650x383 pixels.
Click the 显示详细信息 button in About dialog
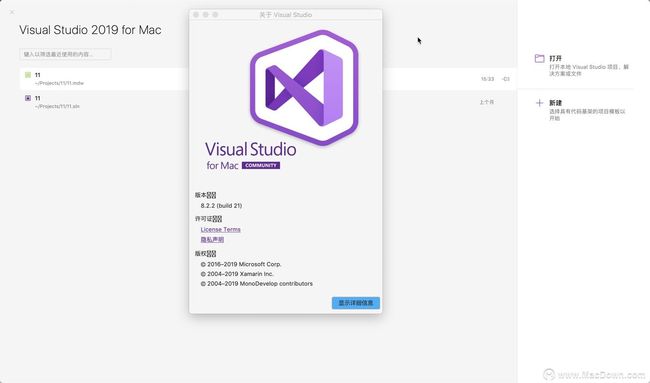[x=356, y=303]
